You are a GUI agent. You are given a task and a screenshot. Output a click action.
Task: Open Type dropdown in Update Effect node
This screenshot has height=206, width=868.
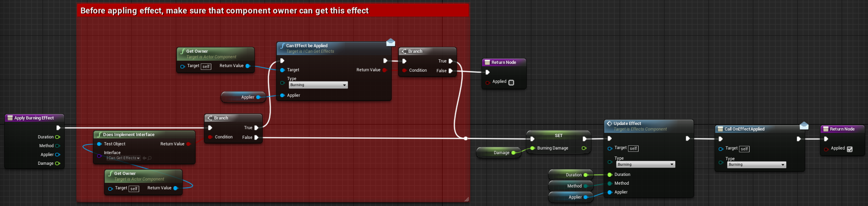[645, 165]
